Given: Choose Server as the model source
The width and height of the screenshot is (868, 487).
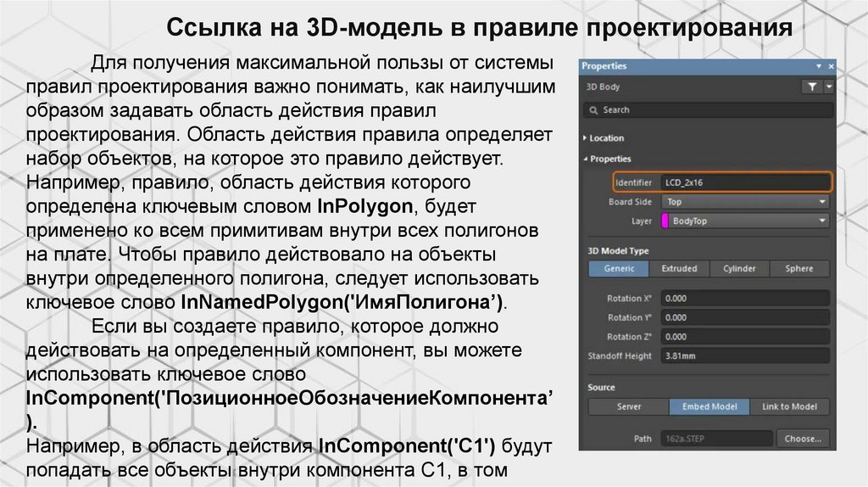Looking at the screenshot, I should (x=628, y=407).
